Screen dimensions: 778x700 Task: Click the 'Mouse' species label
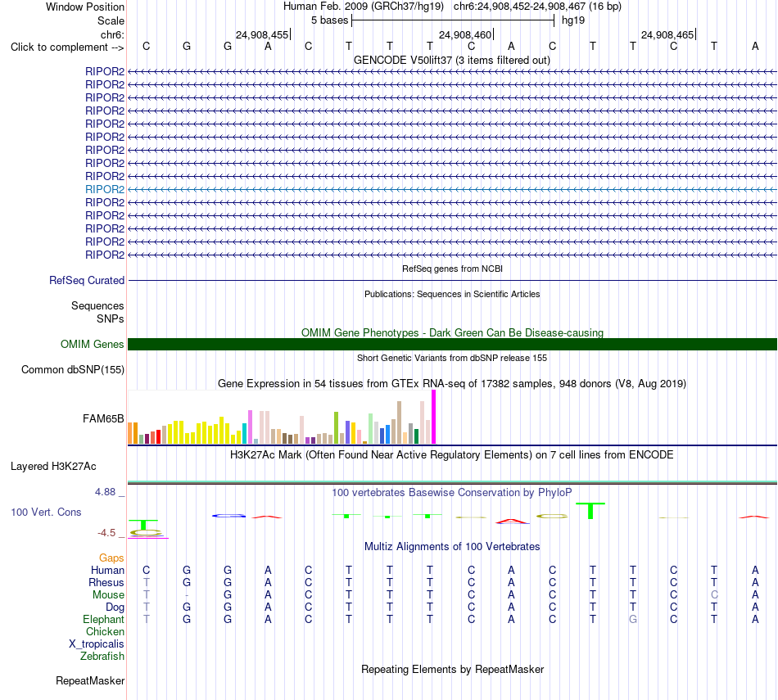tap(108, 595)
